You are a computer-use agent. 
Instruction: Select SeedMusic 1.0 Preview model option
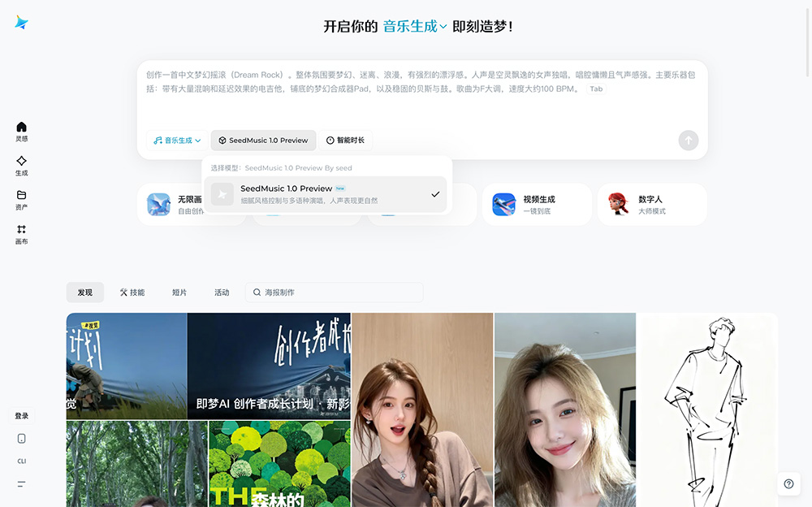pyautogui.click(x=326, y=194)
